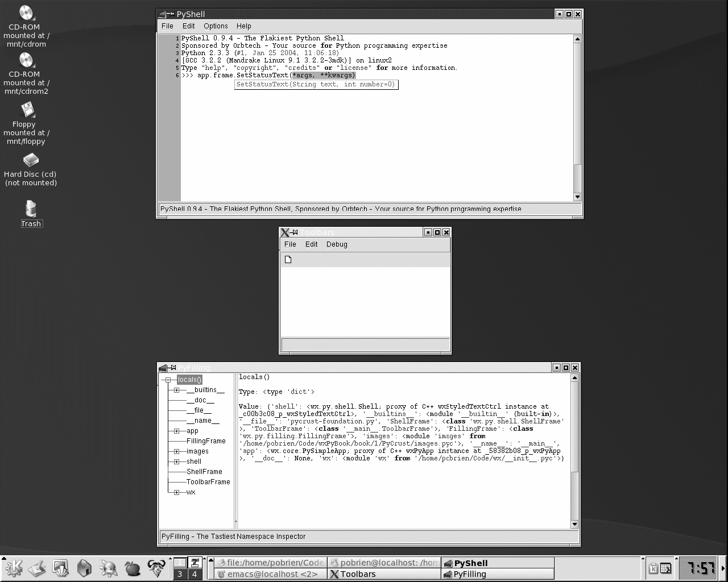Click the sticky pin icon on Toolbars title bar

[x=295, y=232]
